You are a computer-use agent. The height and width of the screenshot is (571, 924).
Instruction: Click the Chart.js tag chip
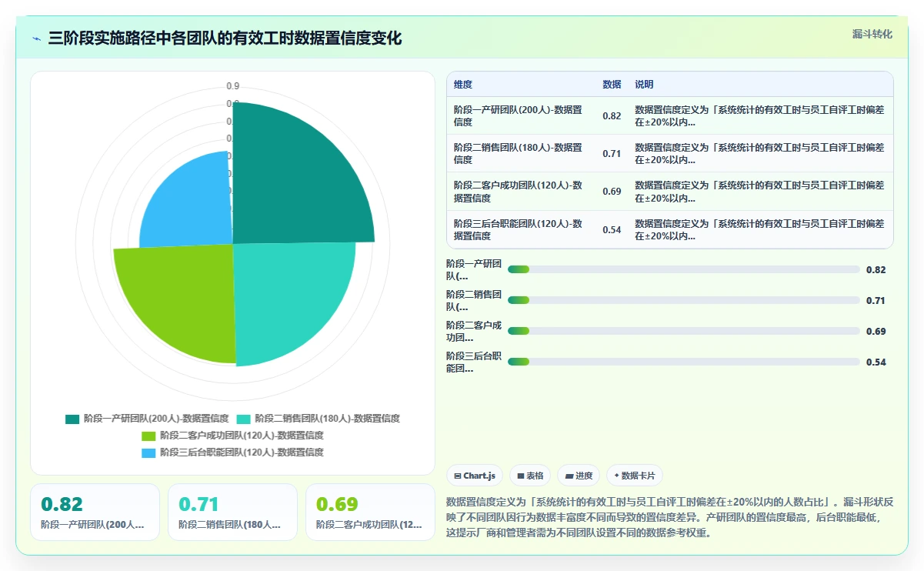pyautogui.click(x=475, y=476)
